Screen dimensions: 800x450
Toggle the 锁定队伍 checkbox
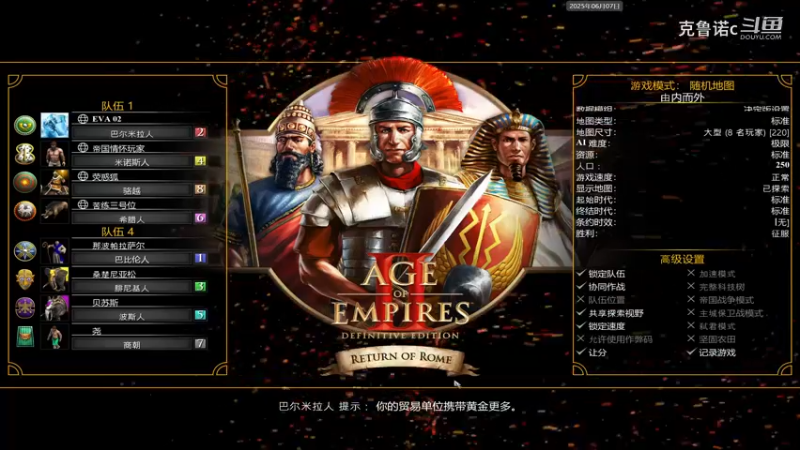(x=581, y=273)
